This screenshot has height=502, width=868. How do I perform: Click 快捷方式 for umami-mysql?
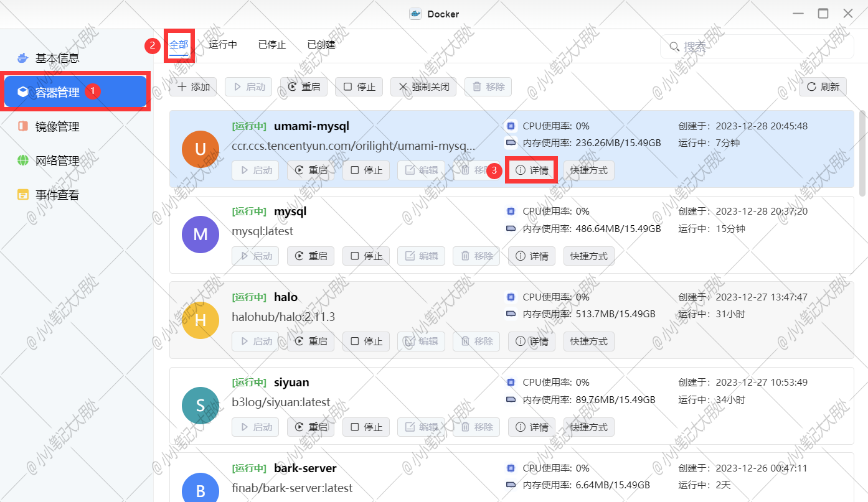[x=589, y=170]
